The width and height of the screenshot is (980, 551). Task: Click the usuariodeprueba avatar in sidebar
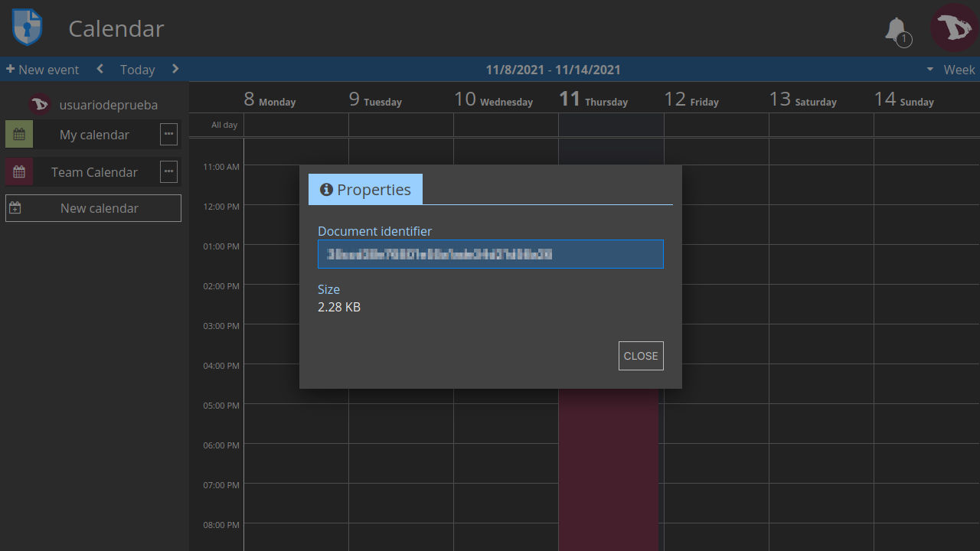pos(40,105)
